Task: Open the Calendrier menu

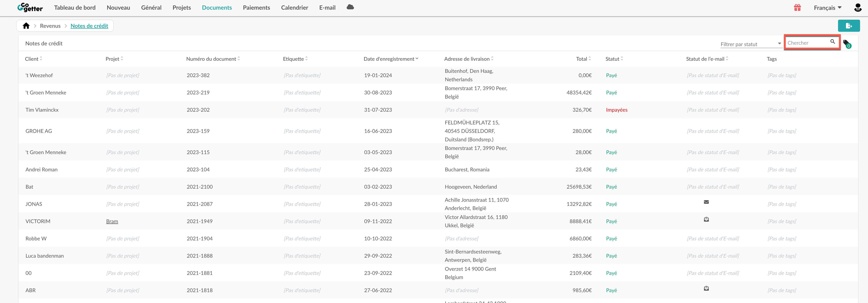Action: pos(294,7)
